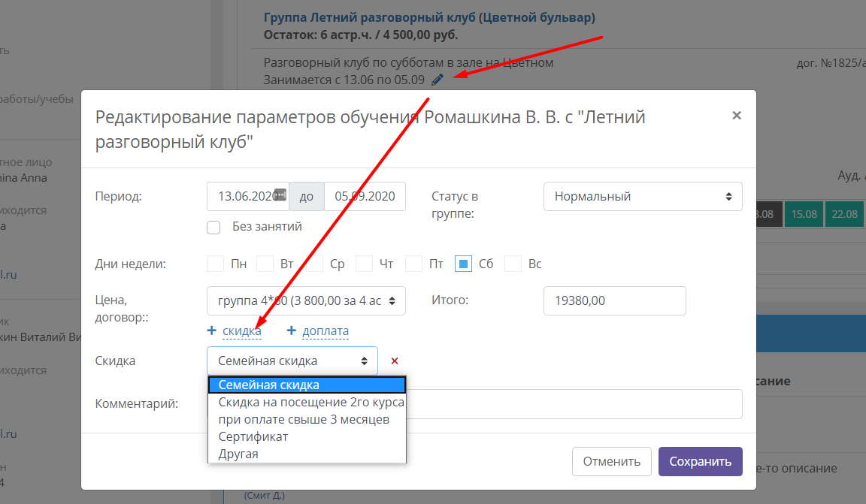Select Другая discount option

tap(307, 454)
